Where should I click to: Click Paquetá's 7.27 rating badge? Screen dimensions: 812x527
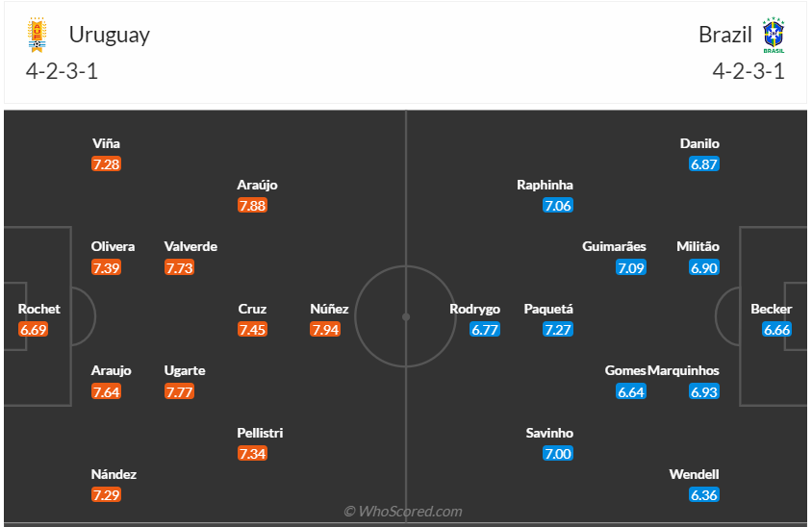[x=558, y=330]
